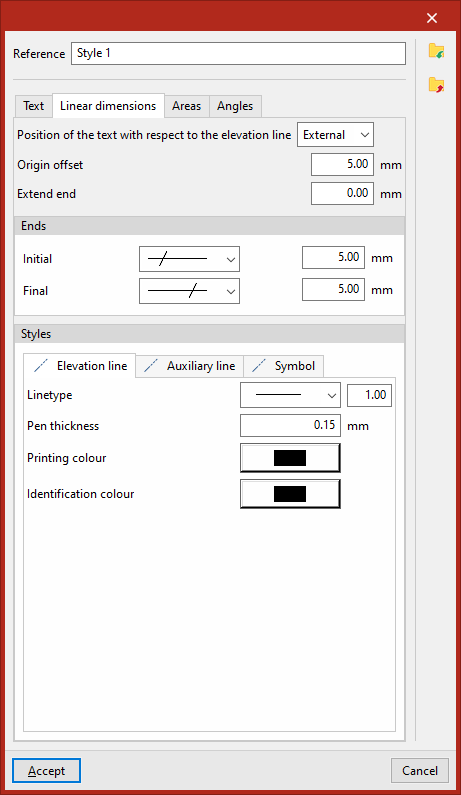Pick the Printing colour swatch
The height and width of the screenshot is (795, 461).
pyautogui.click(x=290, y=458)
